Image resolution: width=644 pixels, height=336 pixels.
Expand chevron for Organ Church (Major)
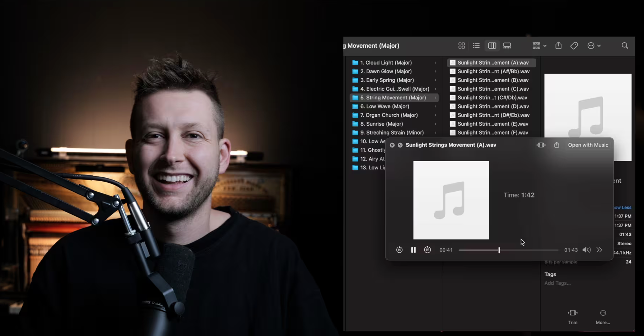[435, 115]
